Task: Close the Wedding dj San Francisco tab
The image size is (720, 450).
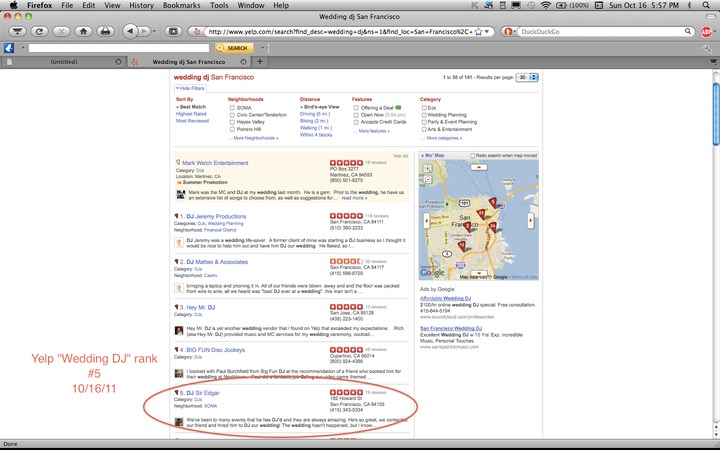Action: 243,62
